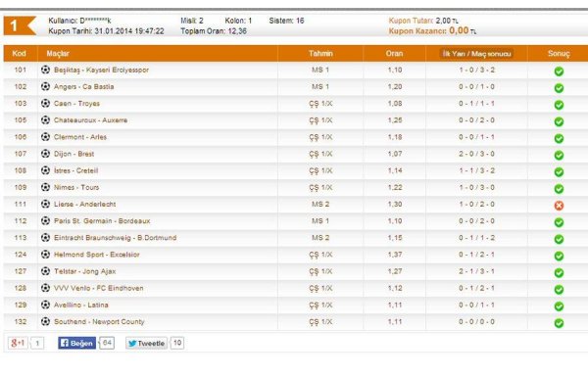Click the Sonuç column header
588x377 pixels.
(559, 53)
